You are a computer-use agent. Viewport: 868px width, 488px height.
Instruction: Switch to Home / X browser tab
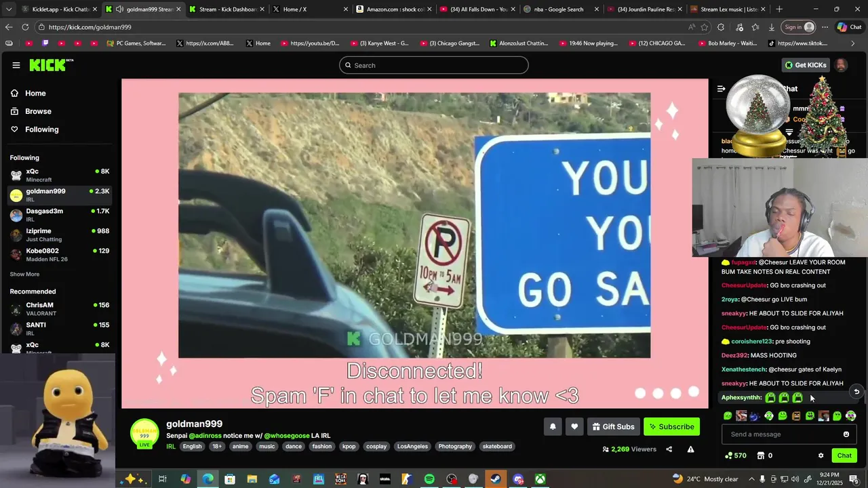tap(309, 9)
